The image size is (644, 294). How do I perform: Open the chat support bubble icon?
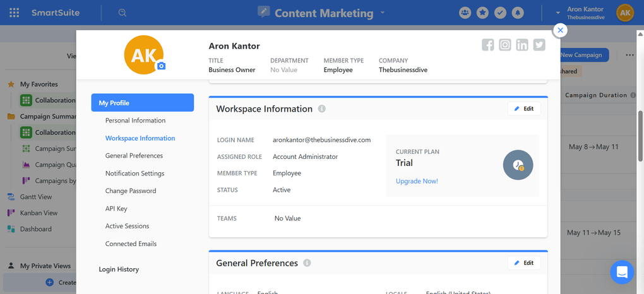pyautogui.click(x=622, y=273)
